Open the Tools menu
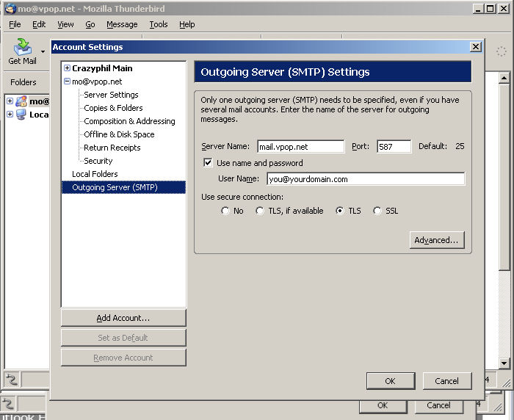 [x=158, y=24]
